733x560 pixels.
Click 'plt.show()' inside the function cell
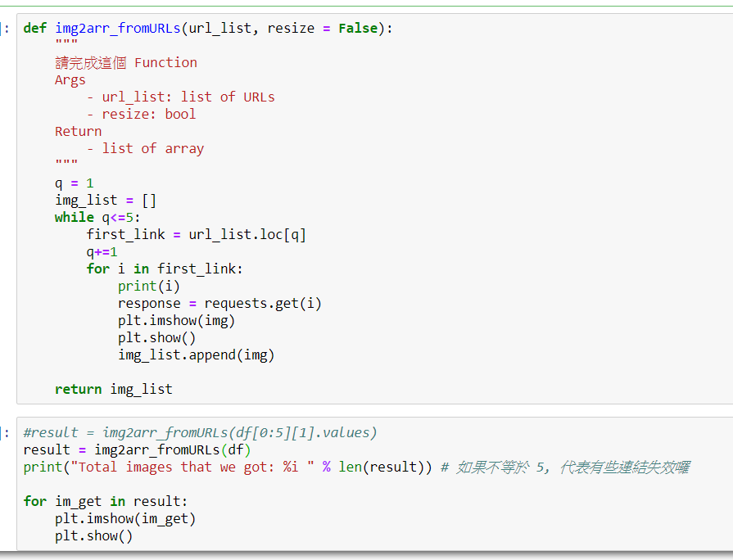coord(156,338)
